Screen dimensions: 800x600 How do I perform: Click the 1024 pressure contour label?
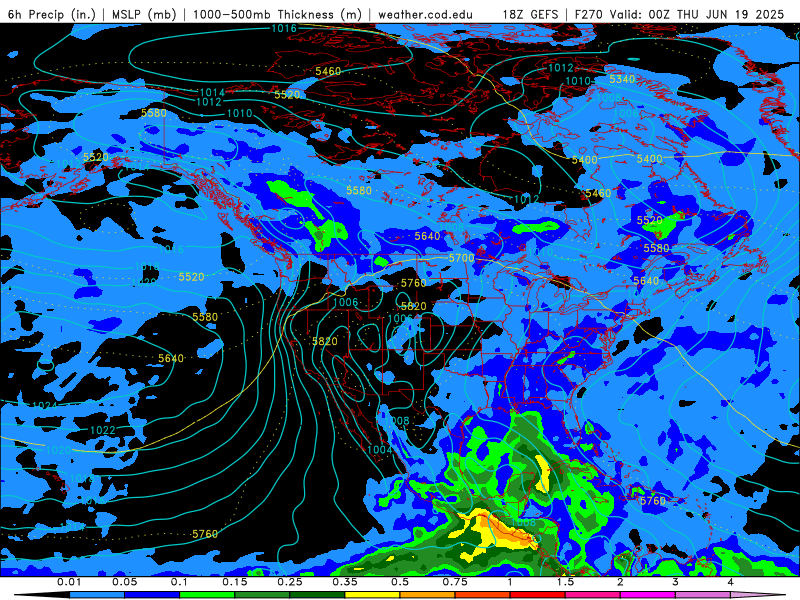tap(45, 406)
